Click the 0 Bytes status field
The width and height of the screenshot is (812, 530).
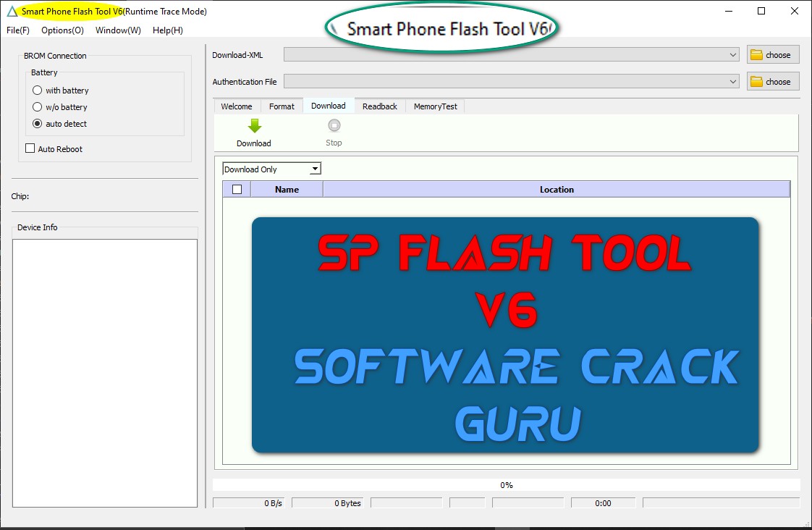[328, 503]
